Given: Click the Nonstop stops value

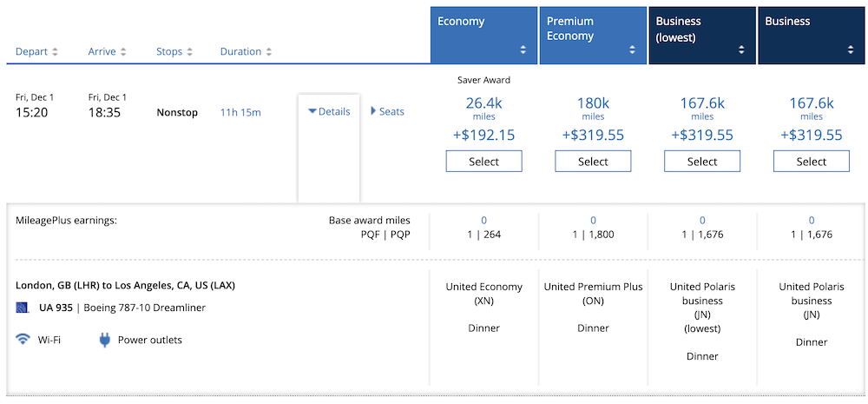Looking at the screenshot, I should pos(177,112).
